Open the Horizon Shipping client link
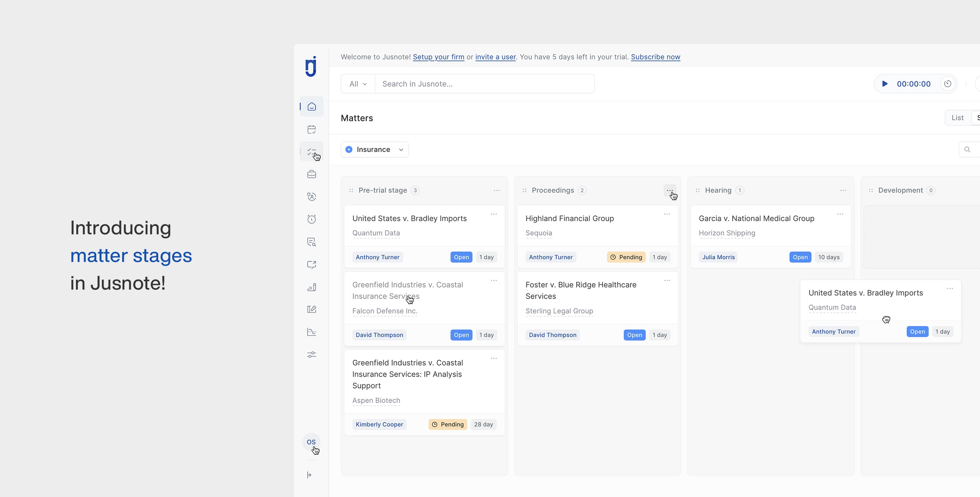The image size is (980, 497). 727,233
